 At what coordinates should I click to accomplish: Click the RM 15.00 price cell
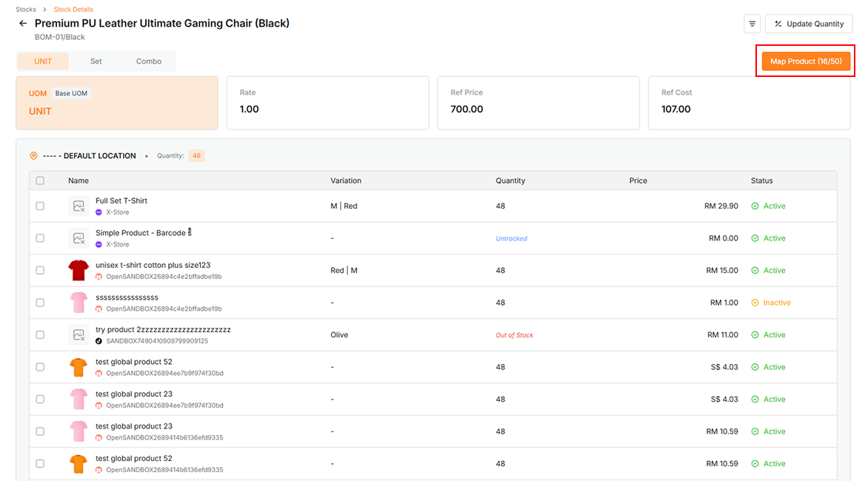coord(722,270)
